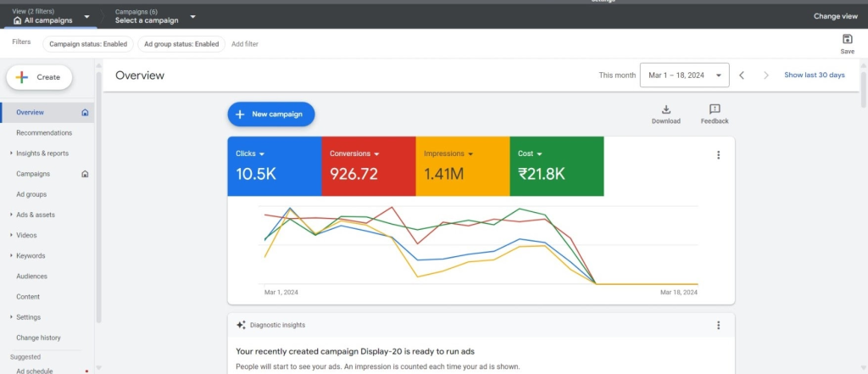Click the main page vertical scrollbar

tap(864, 89)
